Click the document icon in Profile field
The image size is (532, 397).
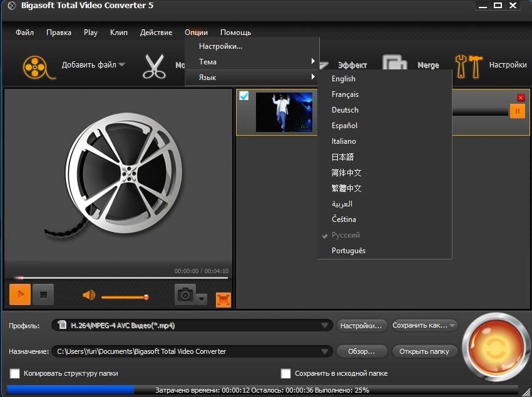(x=62, y=324)
